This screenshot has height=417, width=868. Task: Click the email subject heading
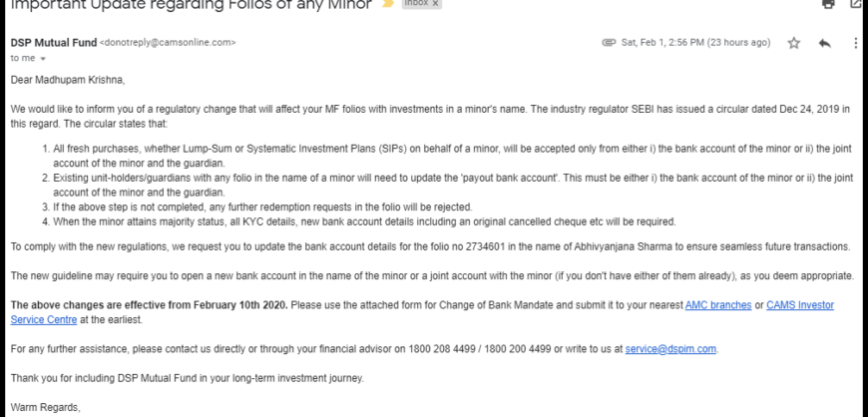click(191, 5)
